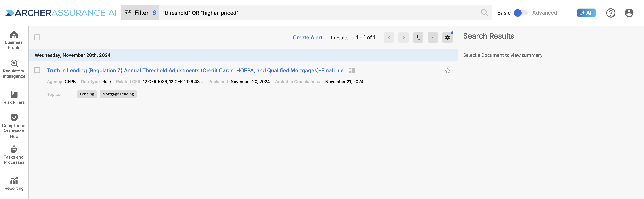This screenshot has width=644, height=199.
Task: Open Regulatory Intelligence in the sidebar
Action: pos(14,69)
